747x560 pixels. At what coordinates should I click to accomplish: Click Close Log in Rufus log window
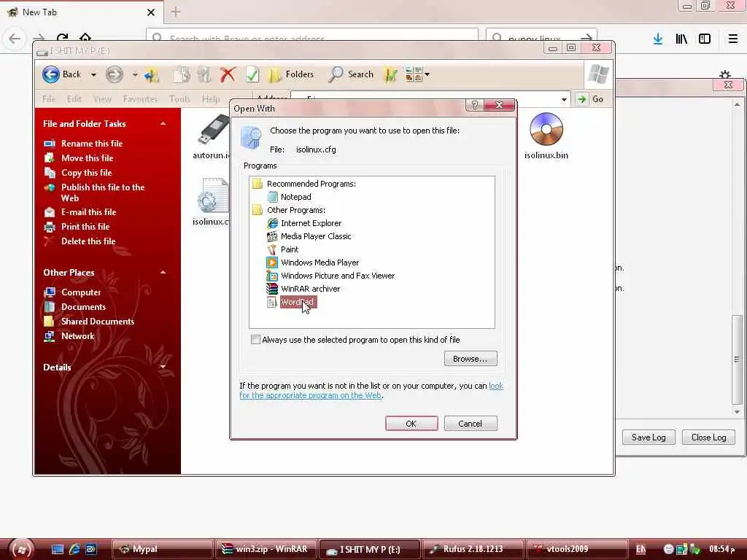point(708,437)
